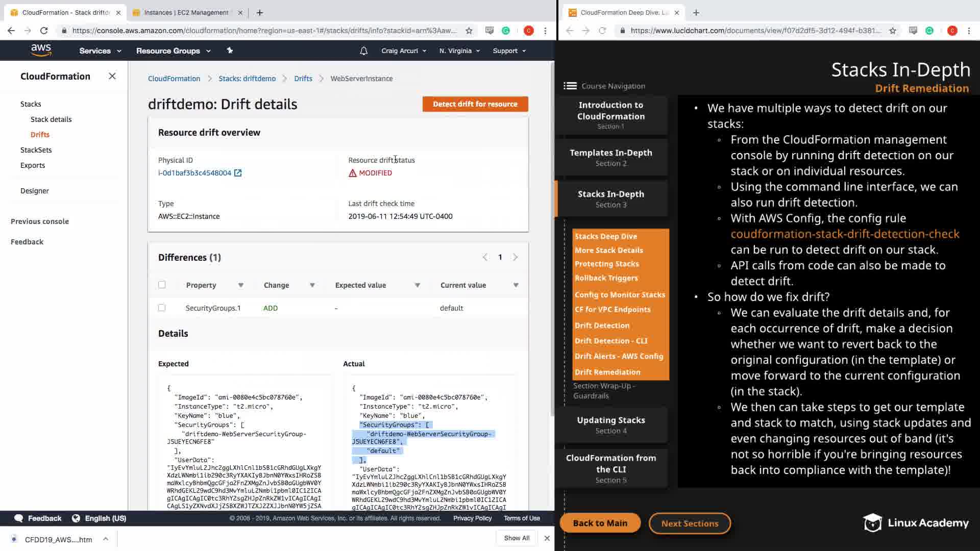The width and height of the screenshot is (980, 551).
Task: Toggle the select-all checkbox in Differences header
Action: pos(162,285)
